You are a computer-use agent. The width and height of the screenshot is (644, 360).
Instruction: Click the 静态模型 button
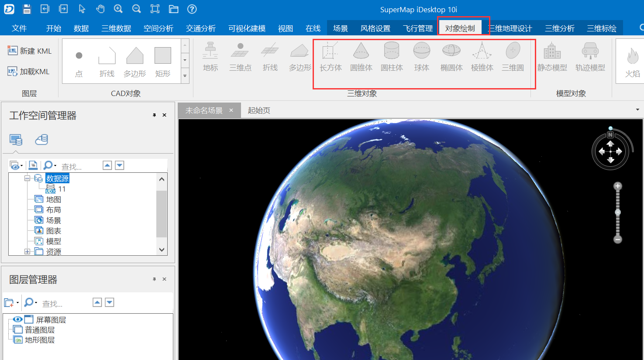click(552, 57)
